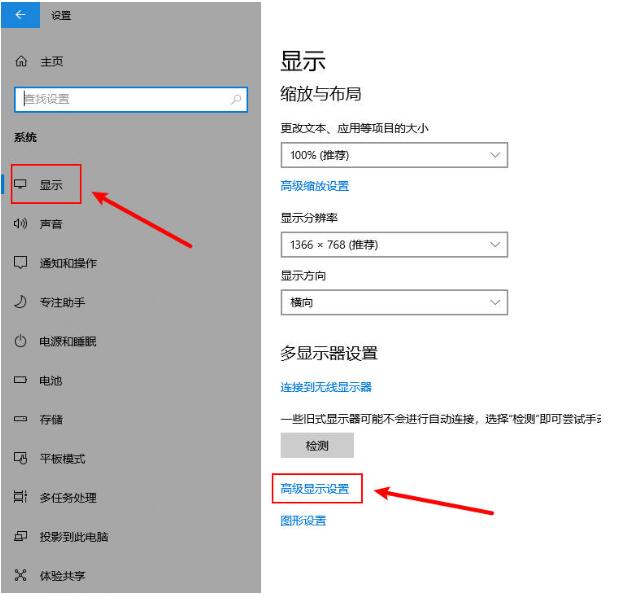Open 存储 settings page
Image resolution: width=619 pixels, height=596 pixels.
[x=51, y=419]
